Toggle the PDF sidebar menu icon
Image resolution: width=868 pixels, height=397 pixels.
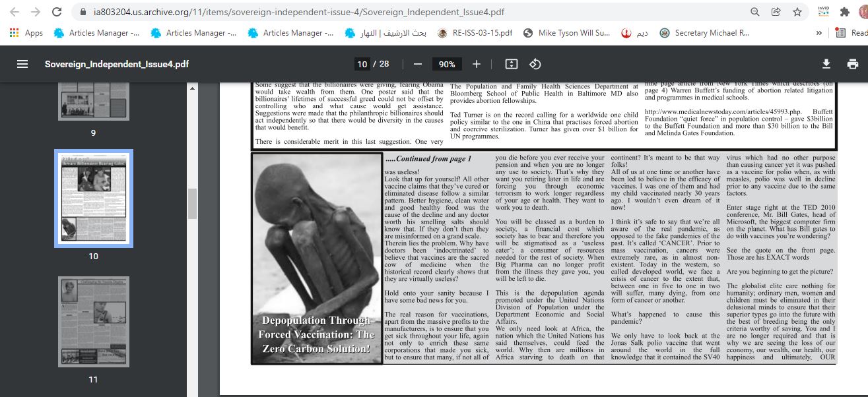click(22, 64)
